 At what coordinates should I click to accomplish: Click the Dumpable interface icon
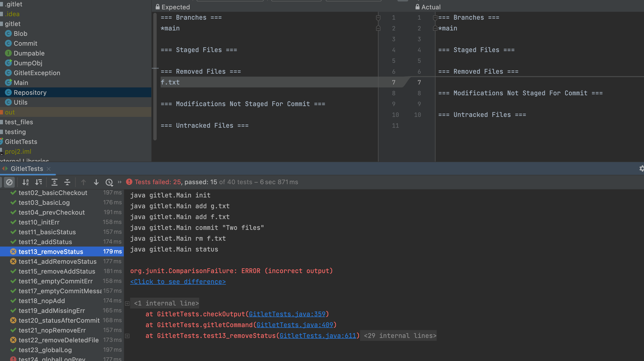(x=8, y=53)
